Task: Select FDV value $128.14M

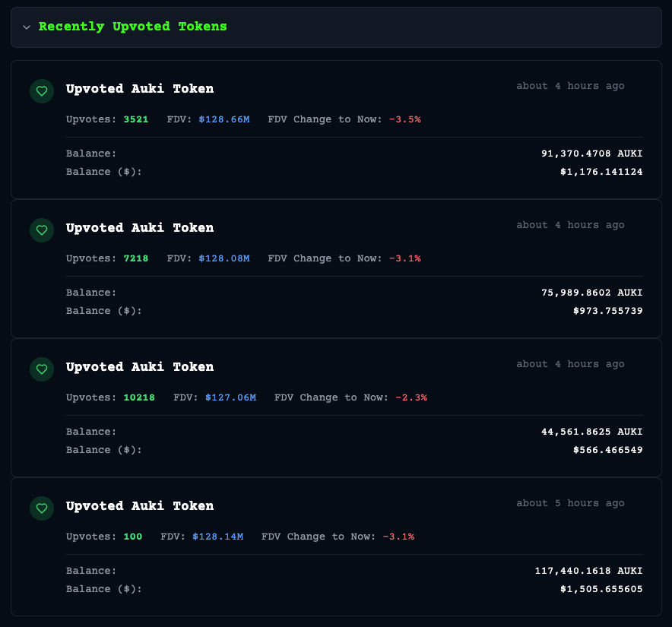Action: (x=217, y=537)
